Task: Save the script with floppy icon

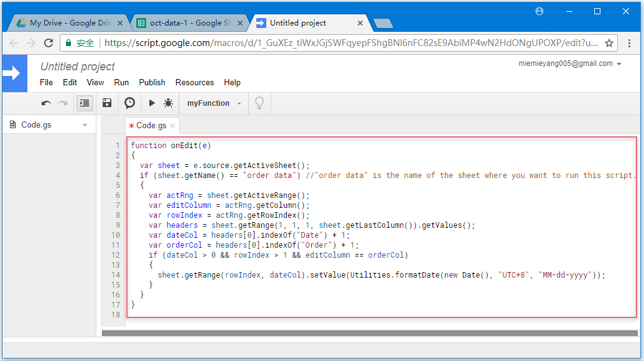Action: tap(107, 103)
